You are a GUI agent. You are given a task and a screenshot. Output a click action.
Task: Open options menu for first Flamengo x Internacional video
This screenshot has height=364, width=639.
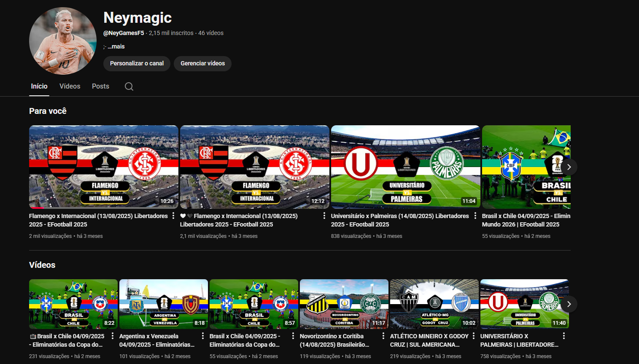(x=173, y=216)
